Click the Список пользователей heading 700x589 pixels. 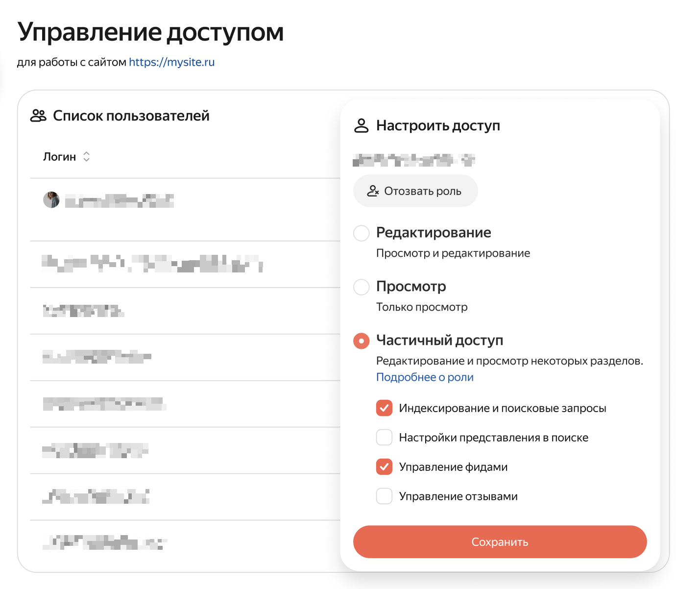[x=131, y=116]
